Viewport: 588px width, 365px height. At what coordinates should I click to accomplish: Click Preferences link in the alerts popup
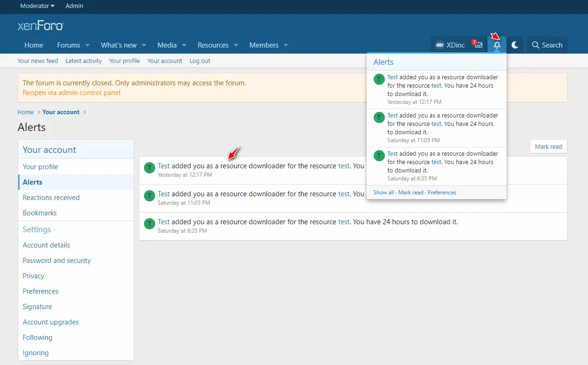pos(442,193)
